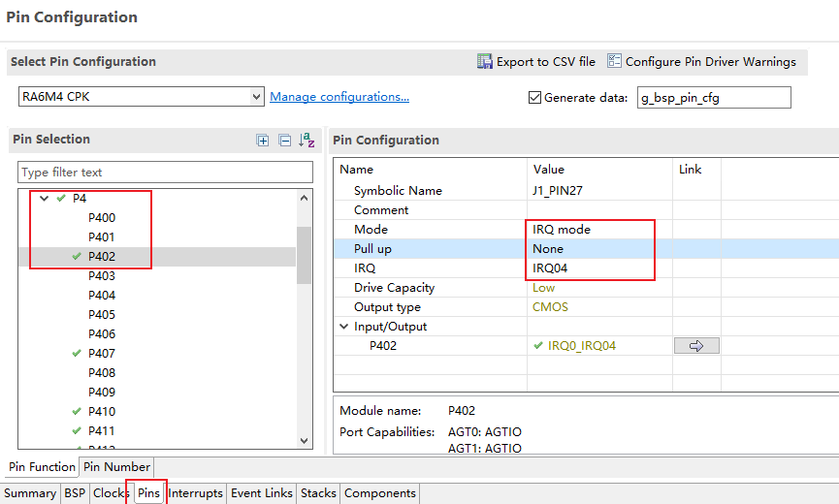
Task: Click the arrow link button for P402
Action: pos(696,346)
